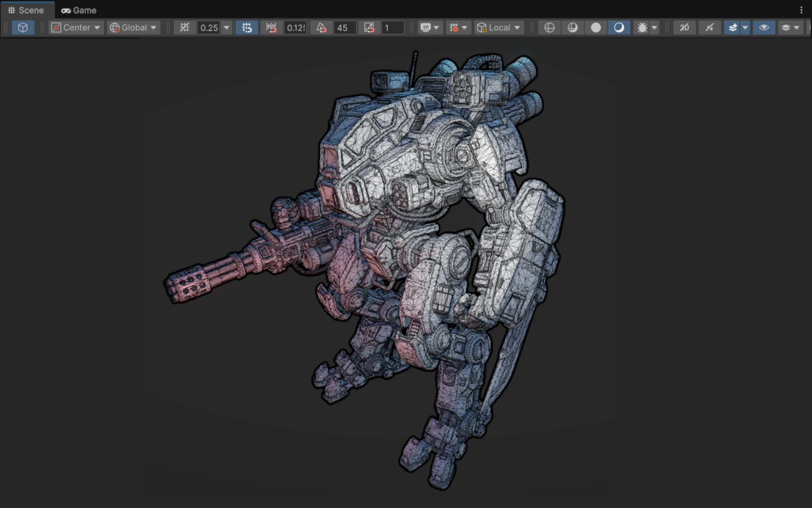Click the rotation increment snap icon
The width and height of the screenshot is (812, 508).
(321, 27)
